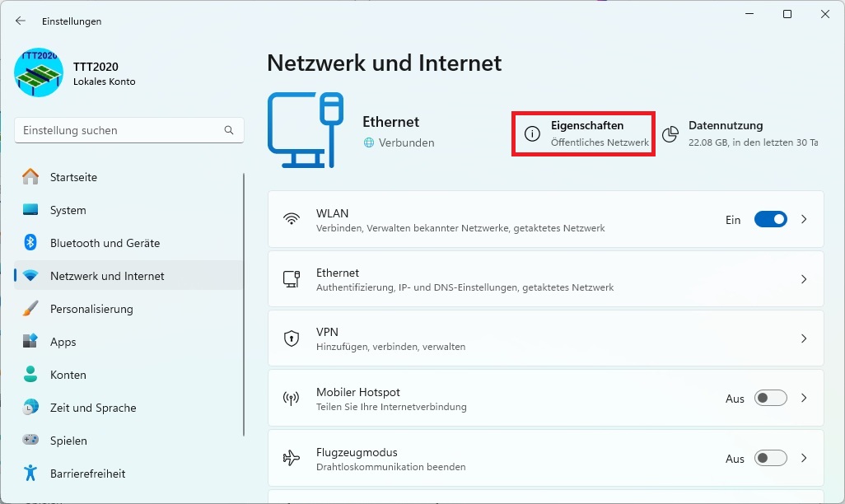Screen dimensions: 845x504
Task: Open Eigenschaften Öffentliches Netzwerk
Action: click(x=584, y=134)
